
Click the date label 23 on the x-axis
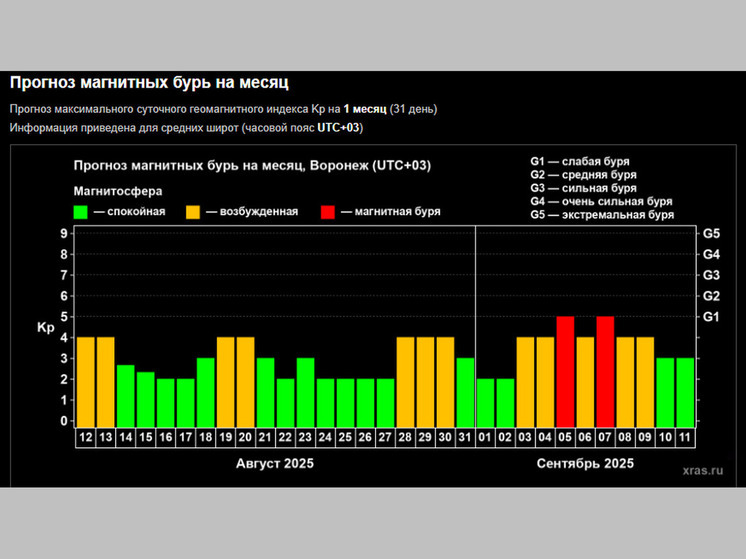306,436
